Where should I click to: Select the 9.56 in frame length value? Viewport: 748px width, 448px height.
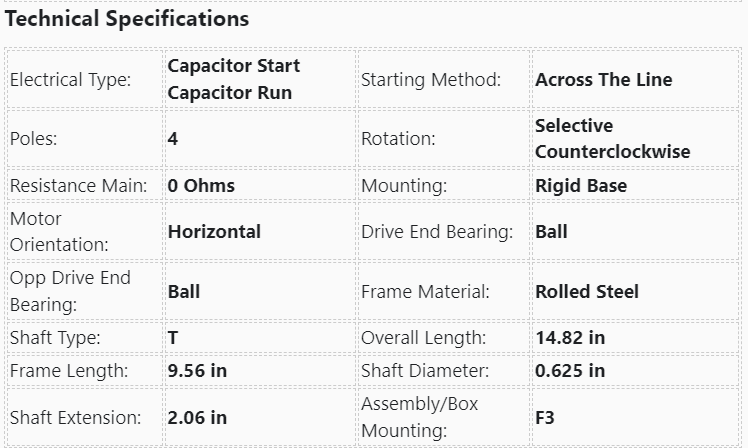point(197,371)
